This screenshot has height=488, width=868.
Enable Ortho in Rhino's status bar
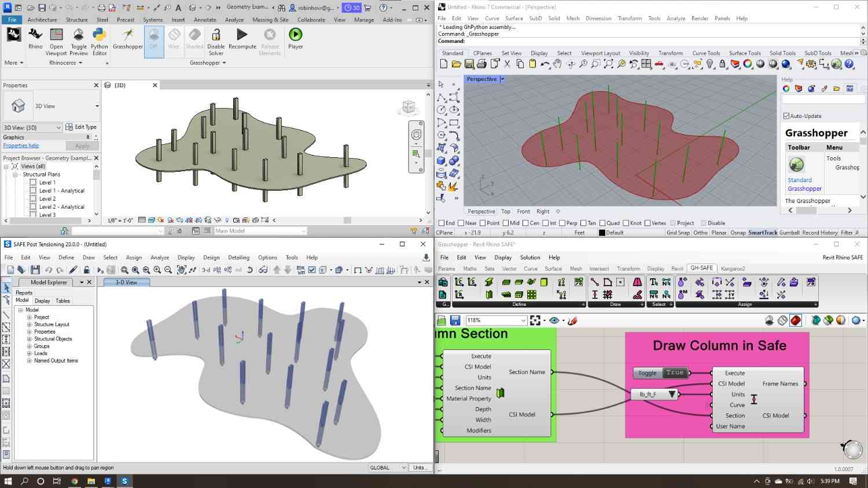700,232
